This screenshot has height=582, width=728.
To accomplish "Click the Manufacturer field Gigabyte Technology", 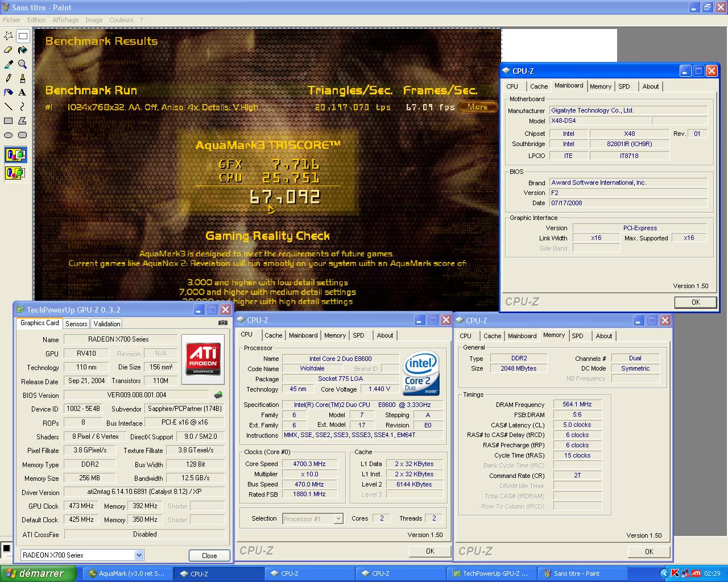I will pos(628,110).
